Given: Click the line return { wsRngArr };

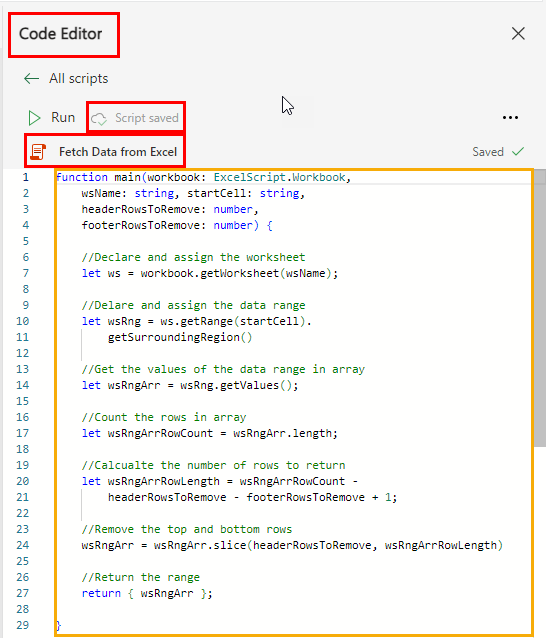Looking at the screenshot, I should [x=147, y=593].
